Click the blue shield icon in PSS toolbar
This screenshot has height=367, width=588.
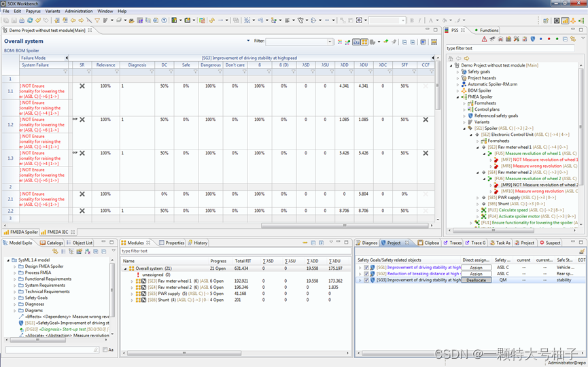[x=532, y=39]
